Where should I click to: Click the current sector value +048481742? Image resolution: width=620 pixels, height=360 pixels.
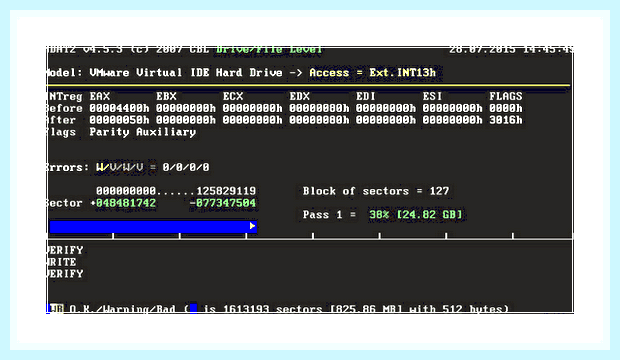[x=123, y=203]
